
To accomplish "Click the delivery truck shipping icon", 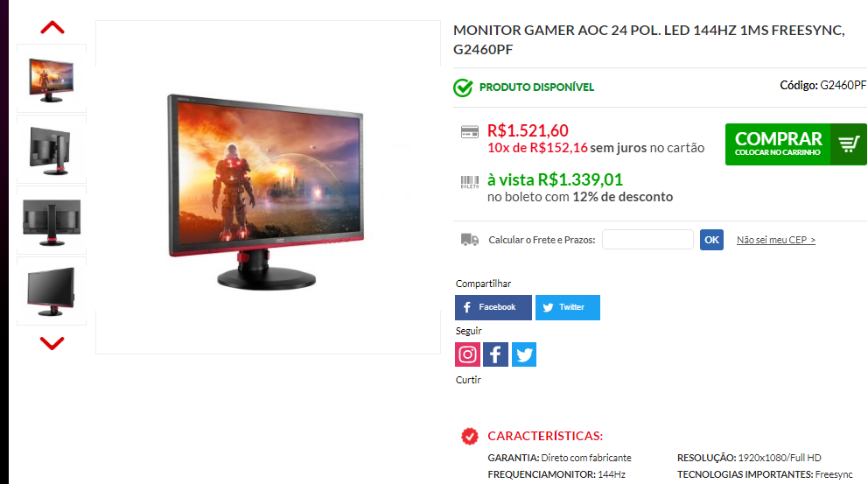I will coord(469,240).
